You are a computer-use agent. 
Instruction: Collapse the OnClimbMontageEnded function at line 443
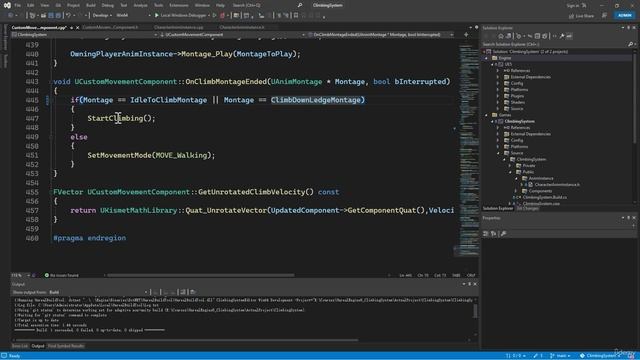[51, 82]
